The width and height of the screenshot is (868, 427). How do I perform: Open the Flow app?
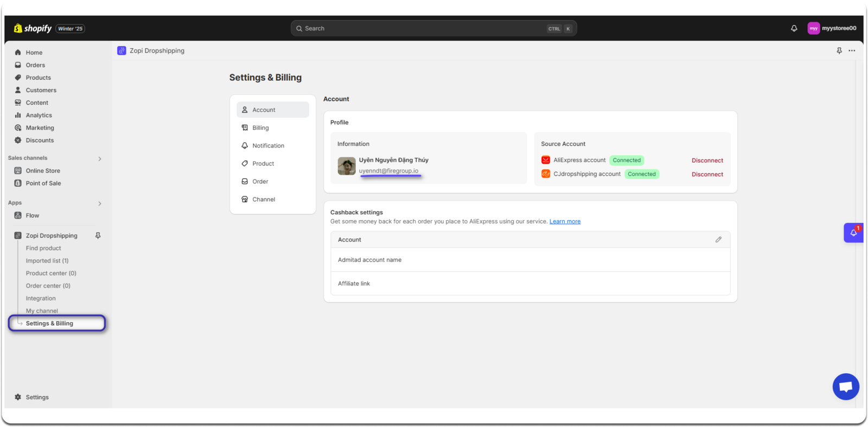pos(32,215)
